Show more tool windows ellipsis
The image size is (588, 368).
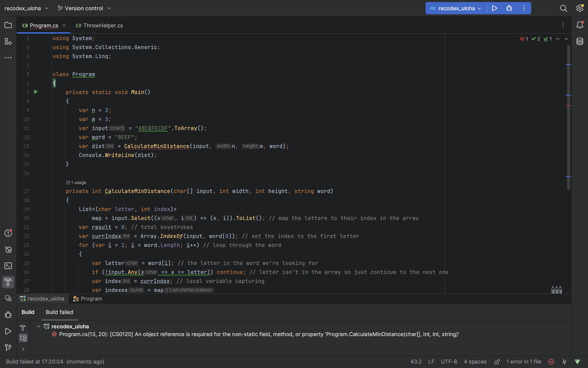(8, 58)
